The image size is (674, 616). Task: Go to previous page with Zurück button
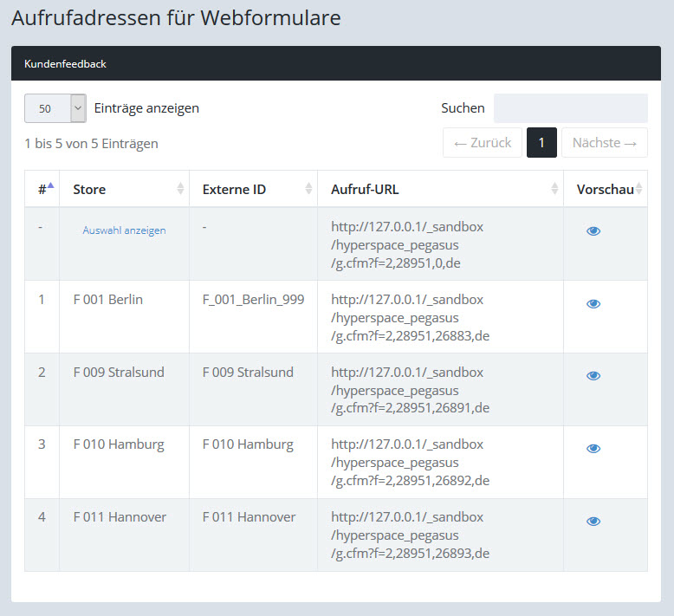click(483, 143)
